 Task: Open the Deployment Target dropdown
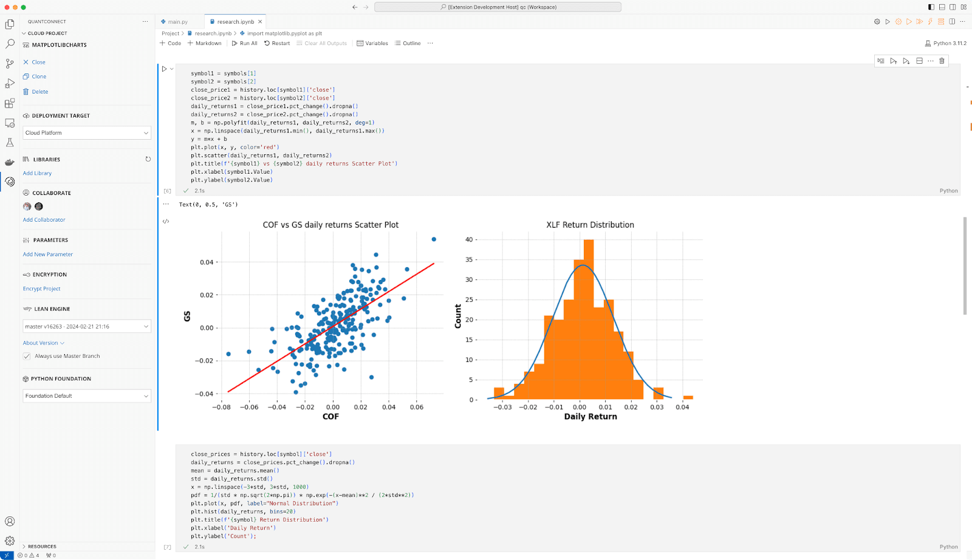click(87, 133)
